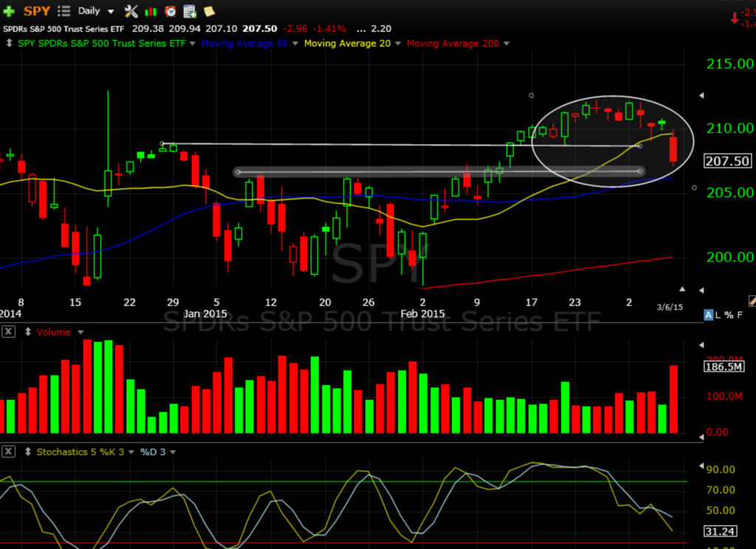Click the 100.0M volume axis label
756x549 pixels.
click(724, 396)
